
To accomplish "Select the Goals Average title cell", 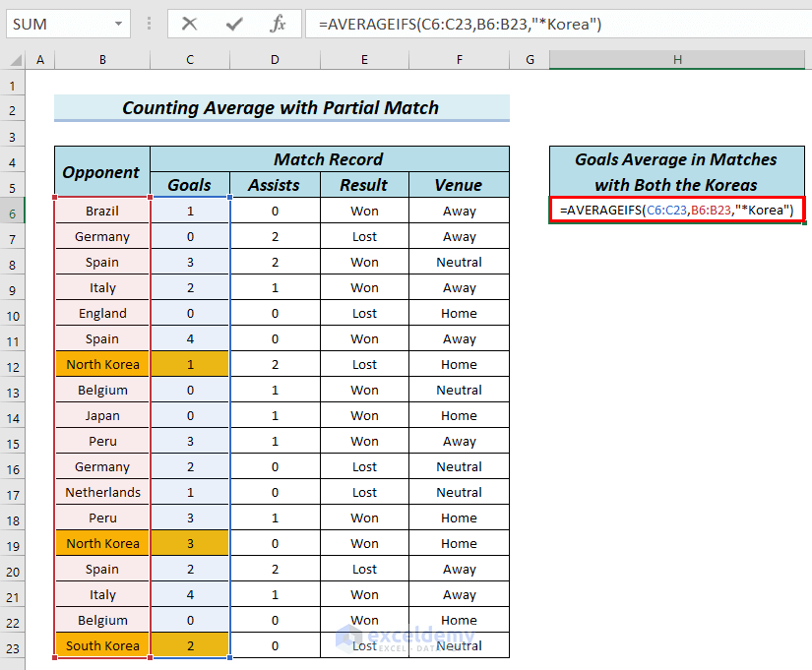I will (x=676, y=170).
